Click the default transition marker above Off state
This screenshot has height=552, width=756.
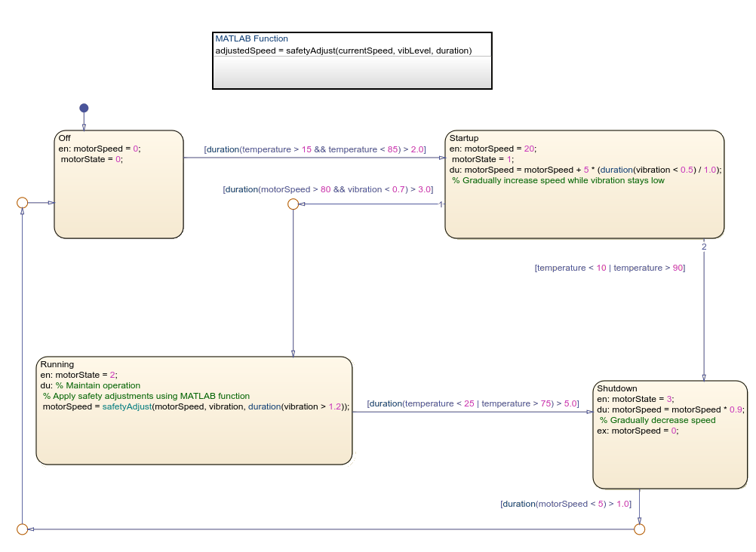coord(84,108)
